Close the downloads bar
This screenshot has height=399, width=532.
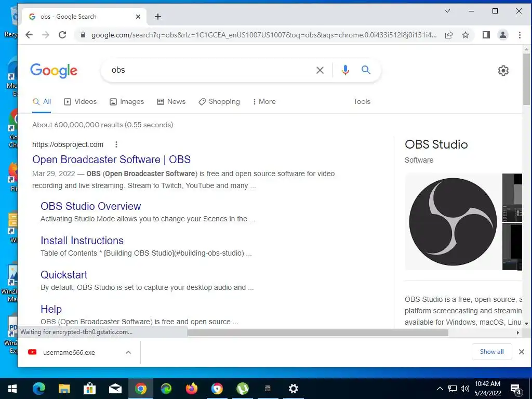click(x=522, y=352)
